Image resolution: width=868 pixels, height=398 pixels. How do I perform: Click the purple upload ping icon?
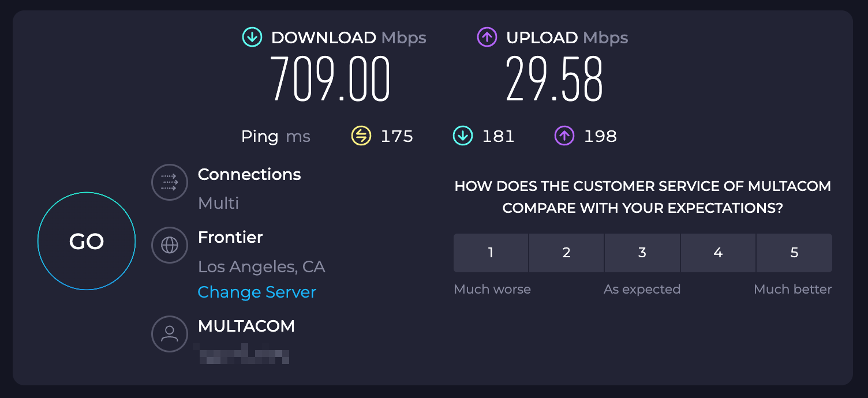click(x=564, y=136)
